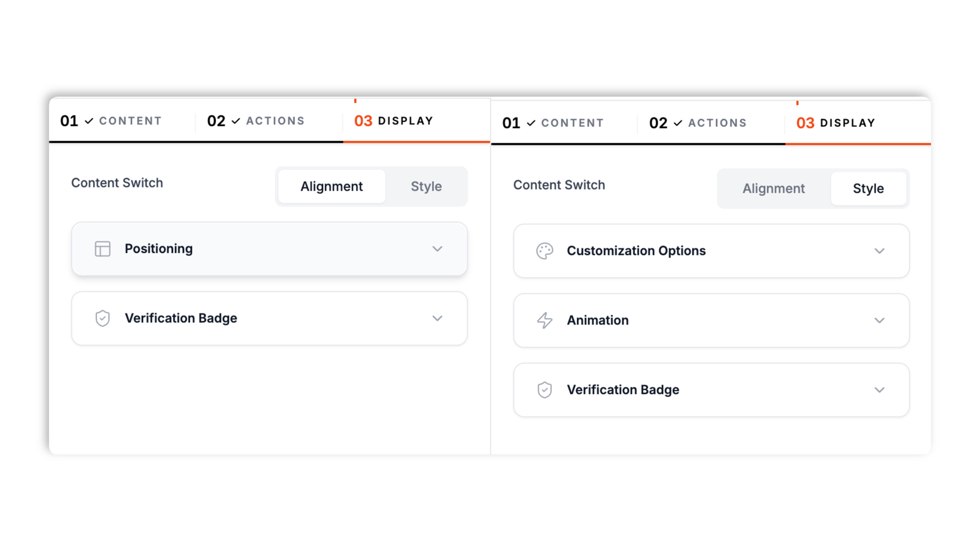
Task: Click the shield icon beside Verification Badge, right panel
Action: coord(545,390)
